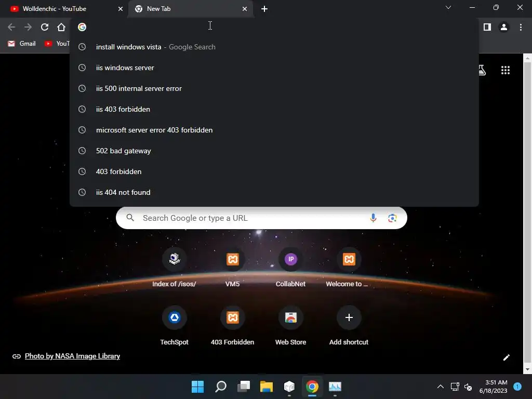
Task: Close the New Tab tab
Action: pos(245,9)
